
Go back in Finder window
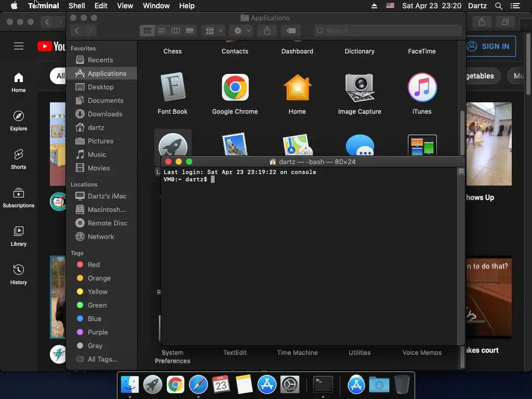point(77,31)
